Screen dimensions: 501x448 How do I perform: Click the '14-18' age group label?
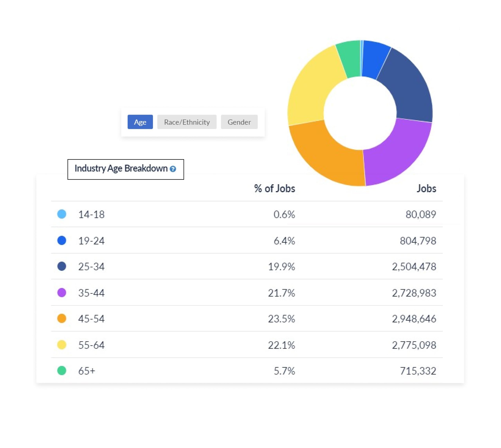(91, 214)
